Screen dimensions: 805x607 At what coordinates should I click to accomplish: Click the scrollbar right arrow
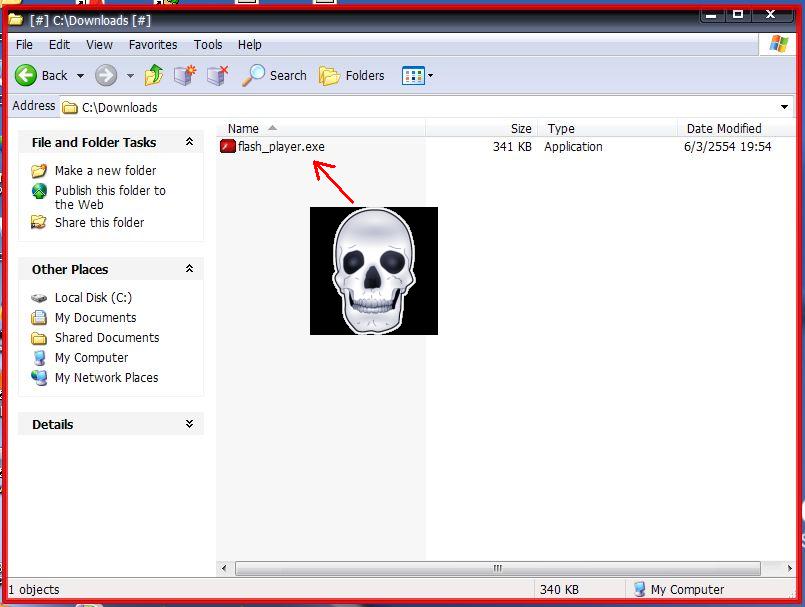pyautogui.click(x=789, y=568)
